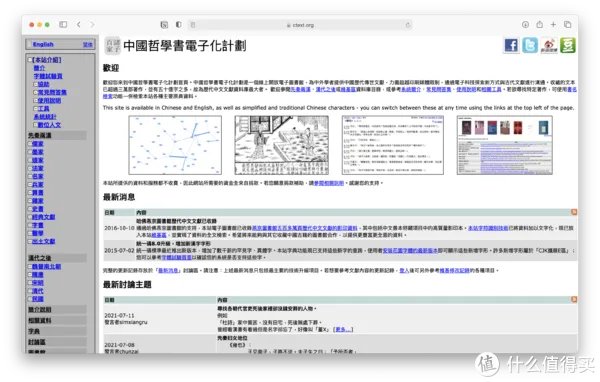This screenshot has width=600, height=382.
Task: Open the 法家 sidebar link
Action: (38, 168)
